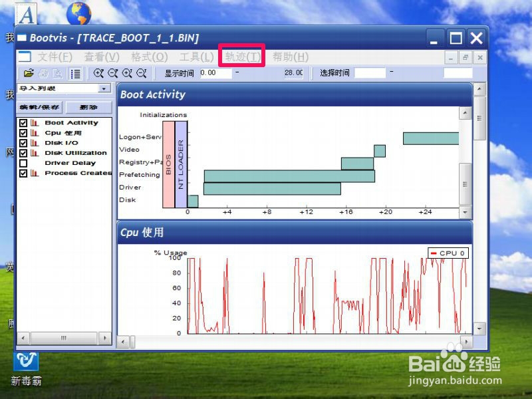
Task: Click the 显示时间 end field showing 28.00
Action: click(x=293, y=73)
